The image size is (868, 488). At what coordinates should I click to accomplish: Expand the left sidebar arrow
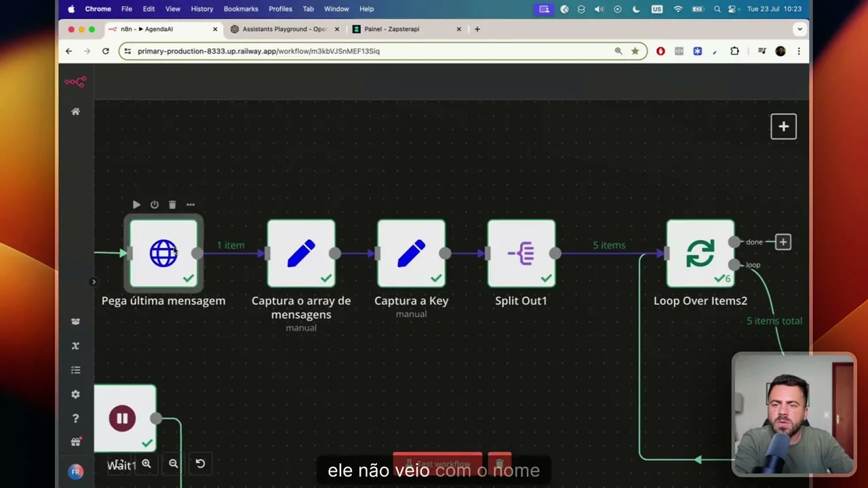point(94,282)
